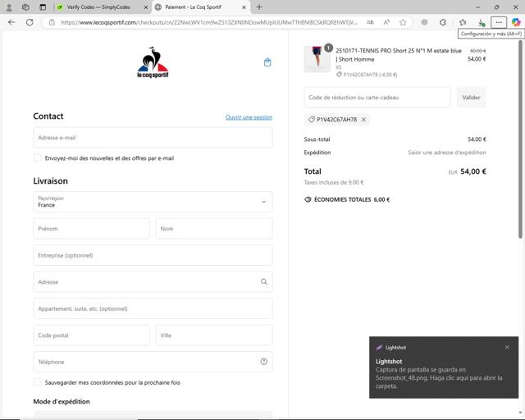Open the shopping bag cart icon
The height and width of the screenshot is (420, 525).
(x=267, y=62)
